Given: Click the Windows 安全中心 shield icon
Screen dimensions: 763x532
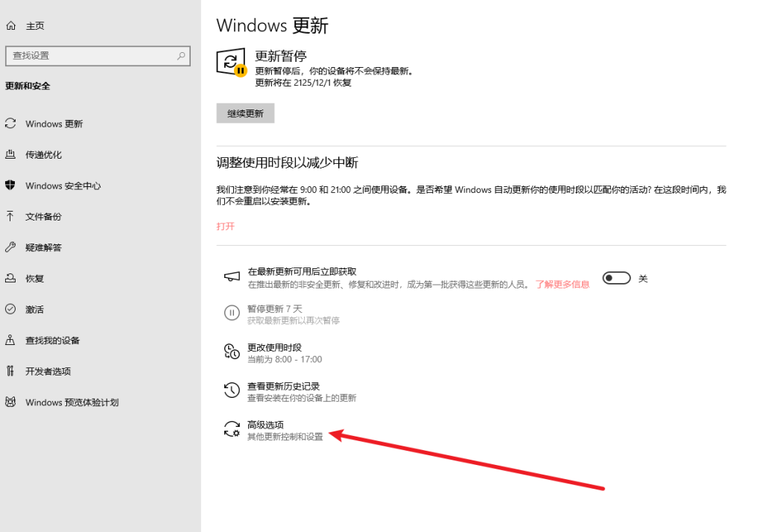Looking at the screenshot, I should tap(10, 186).
